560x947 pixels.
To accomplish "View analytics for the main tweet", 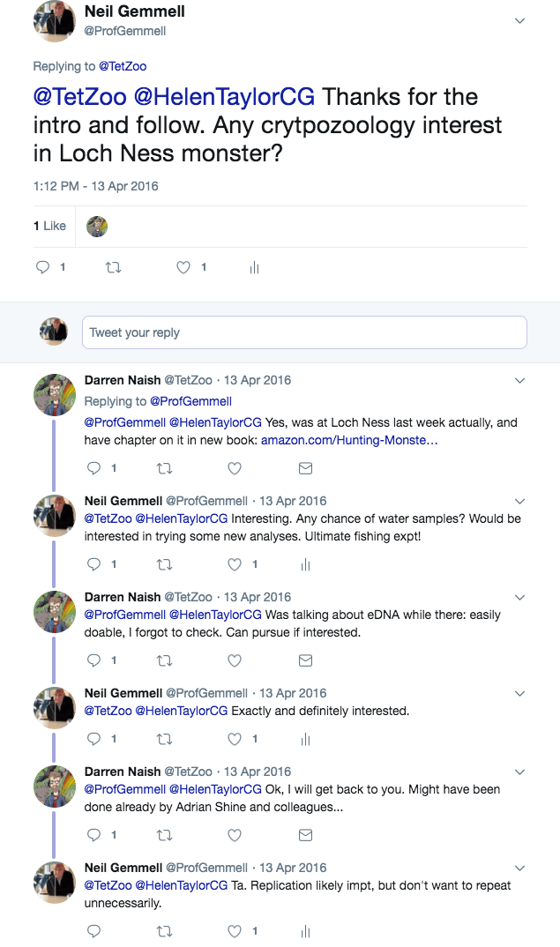I will 254,267.
